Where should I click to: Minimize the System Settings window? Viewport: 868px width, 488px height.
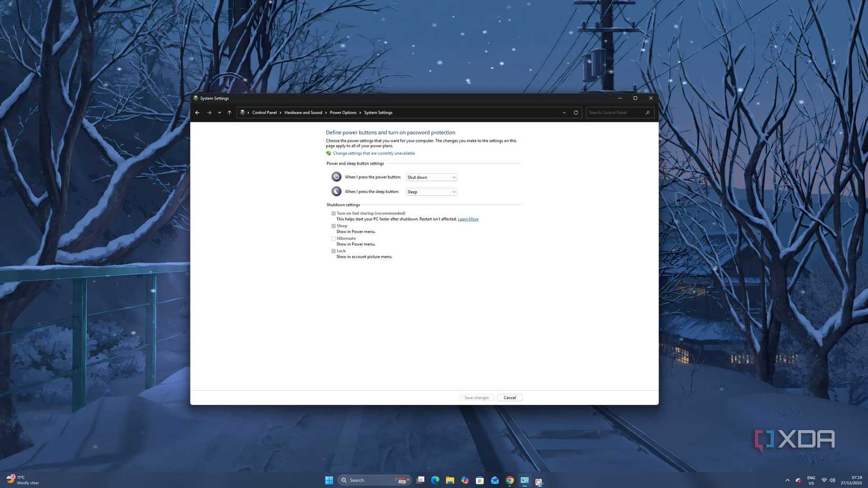(620, 98)
